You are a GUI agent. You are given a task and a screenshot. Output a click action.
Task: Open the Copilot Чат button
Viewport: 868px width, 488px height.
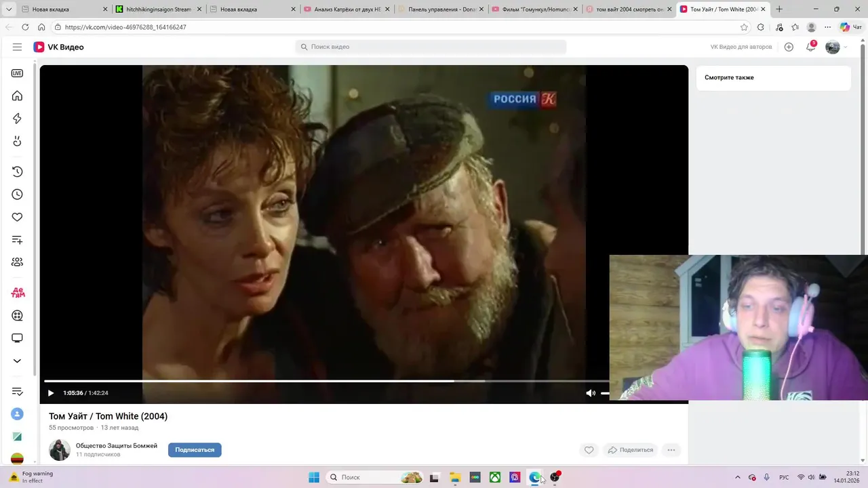850,27
